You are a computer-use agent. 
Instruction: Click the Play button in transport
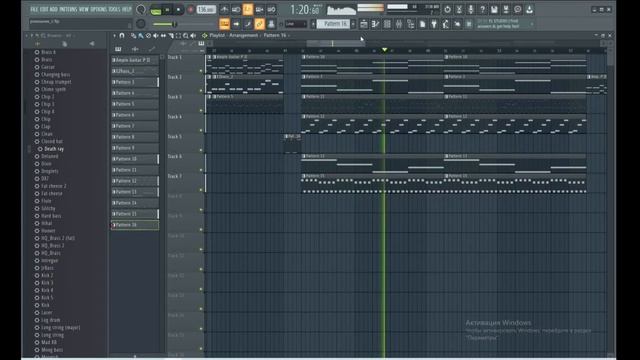(167, 9)
